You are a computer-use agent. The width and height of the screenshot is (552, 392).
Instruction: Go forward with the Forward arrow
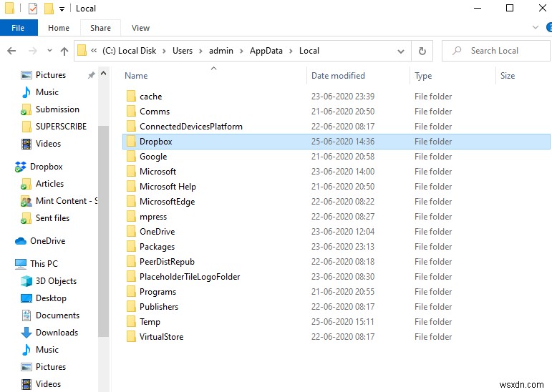(x=33, y=51)
